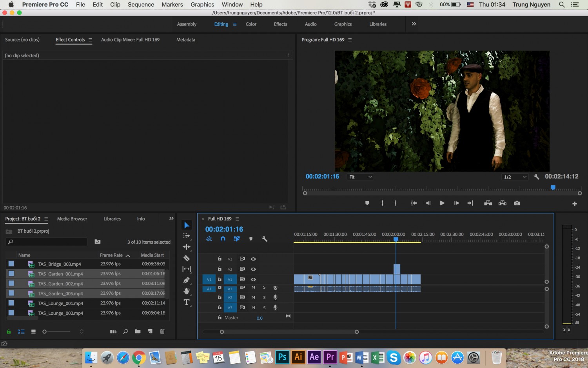
Task: Select the Hand tool
Action: coord(187,291)
